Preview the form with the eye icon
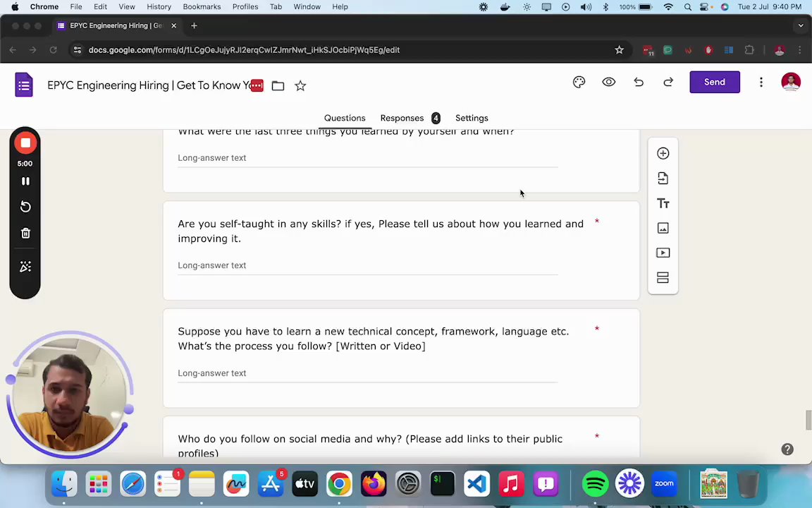812x508 pixels. (608, 82)
